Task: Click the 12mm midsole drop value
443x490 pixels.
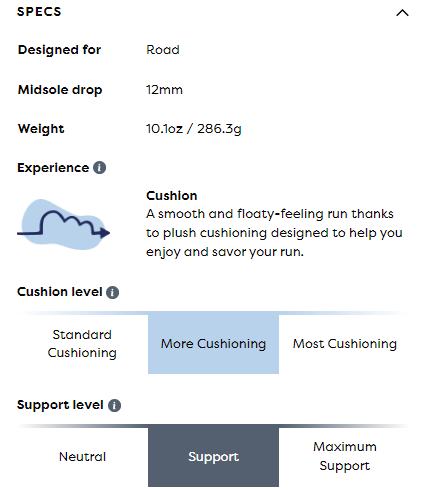Action: pyautogui.click(x=164, y=90)
